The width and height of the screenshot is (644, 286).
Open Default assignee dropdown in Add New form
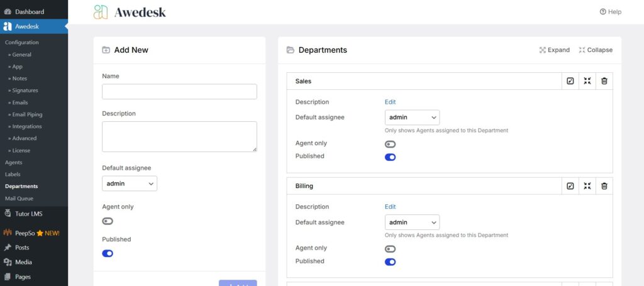coord(130,184)
